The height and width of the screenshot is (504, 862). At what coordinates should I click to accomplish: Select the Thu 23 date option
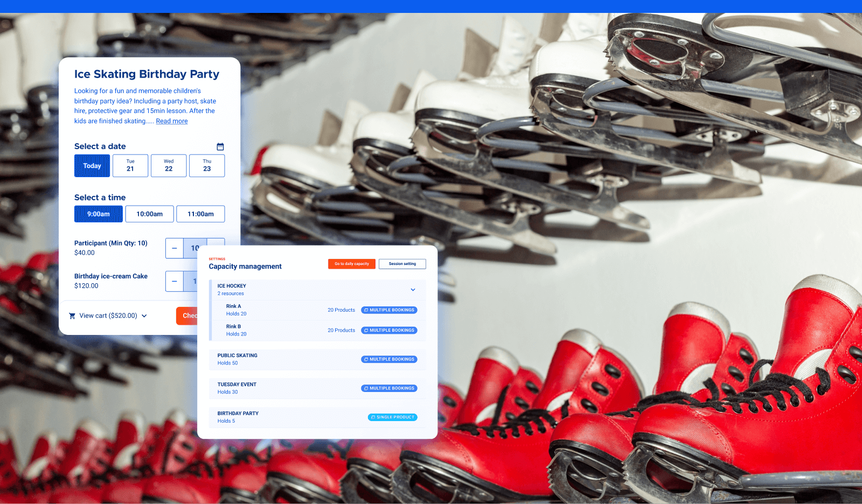(x=207, y=165)
